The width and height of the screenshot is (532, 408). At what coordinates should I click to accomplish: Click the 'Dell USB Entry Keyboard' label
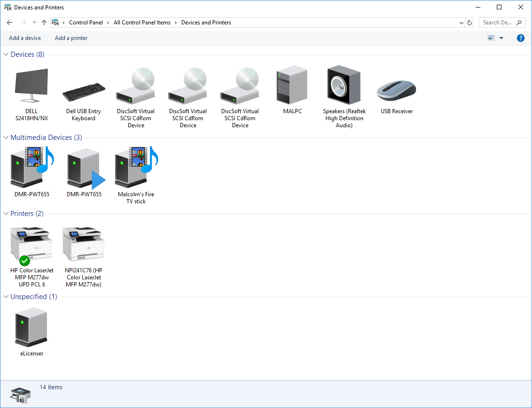click(x=84, y=115)
